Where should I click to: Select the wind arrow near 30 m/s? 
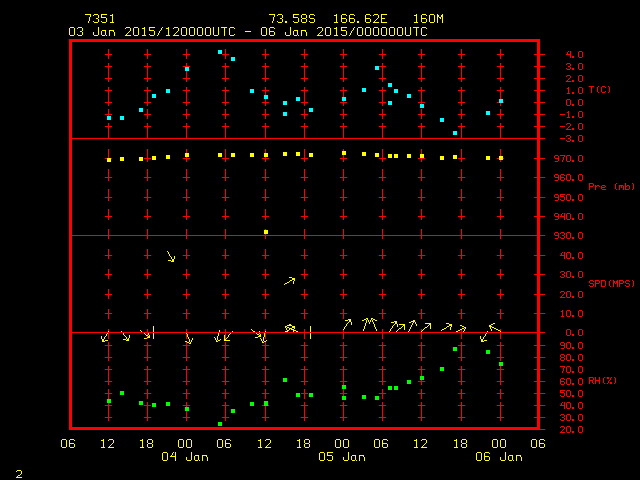290,281
